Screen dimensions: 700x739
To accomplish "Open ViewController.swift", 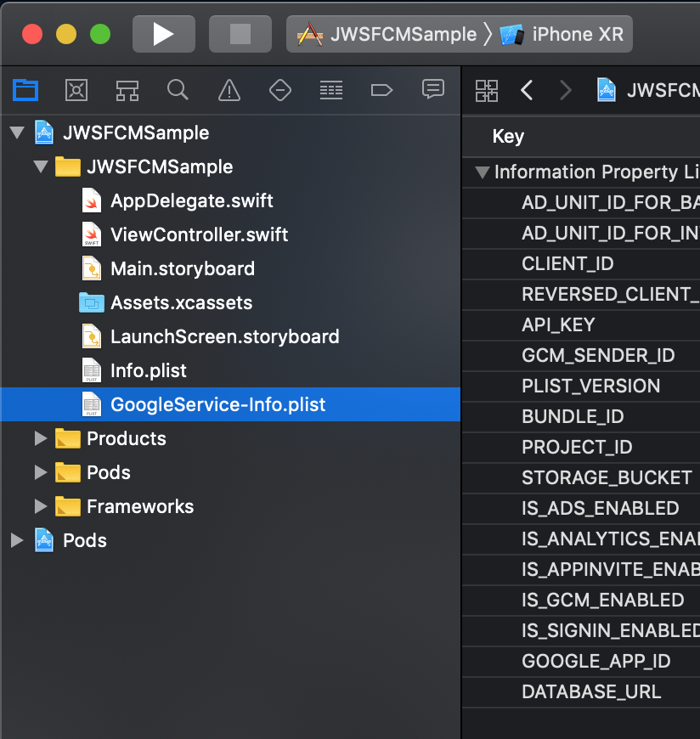I will 230,234.
